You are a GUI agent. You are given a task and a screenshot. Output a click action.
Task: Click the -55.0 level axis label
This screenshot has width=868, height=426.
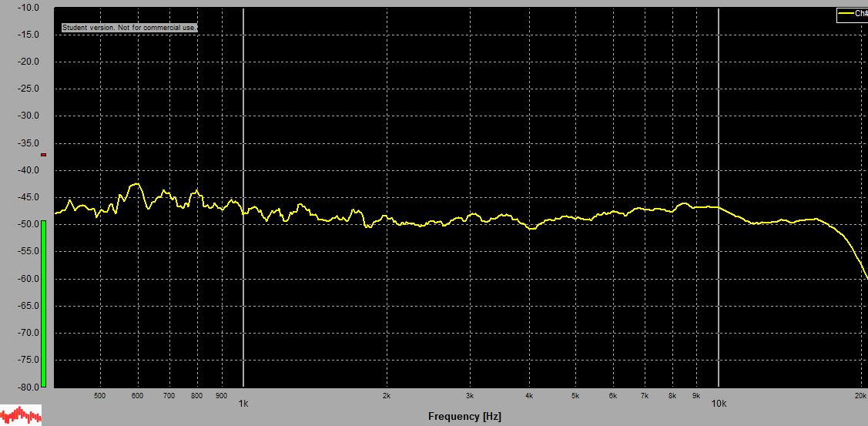(x=28, y=251)
